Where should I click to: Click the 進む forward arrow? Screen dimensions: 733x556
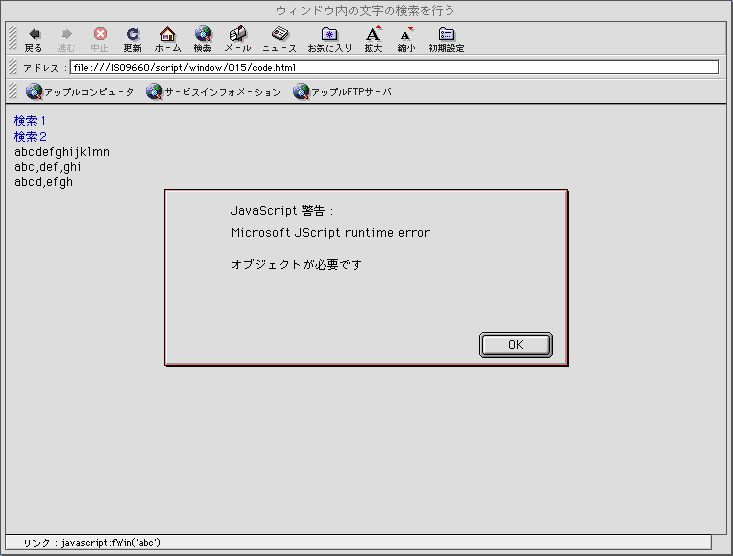66,39
